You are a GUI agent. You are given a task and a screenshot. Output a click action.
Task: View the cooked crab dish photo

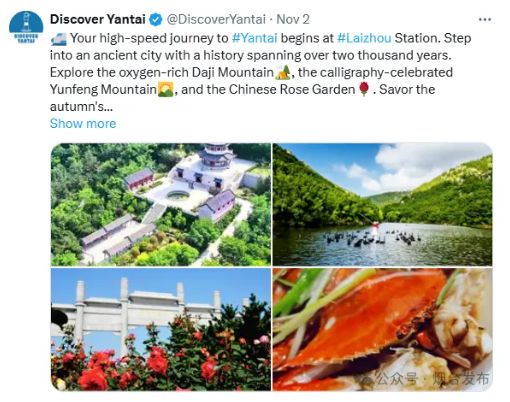coord(382,329)
